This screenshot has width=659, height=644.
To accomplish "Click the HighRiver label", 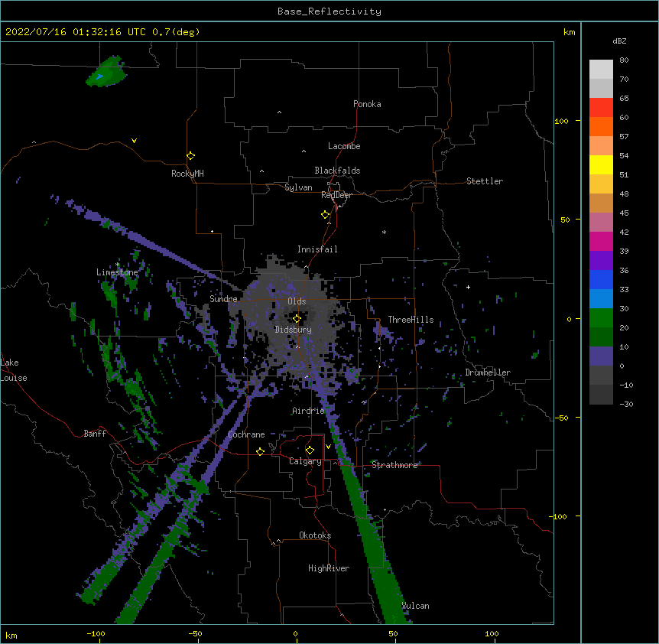I will [x=329, y=568].
